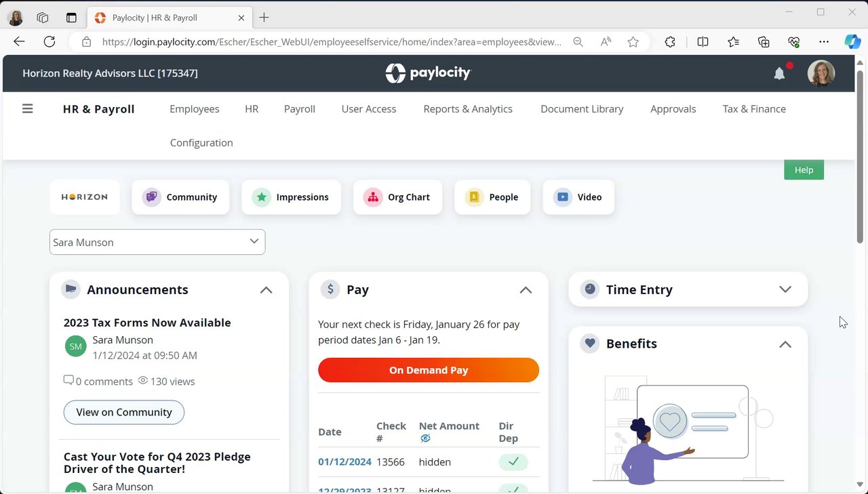Open browser Settings and more menu
This screenshot has width=868, height=494.
coord(824,42)
